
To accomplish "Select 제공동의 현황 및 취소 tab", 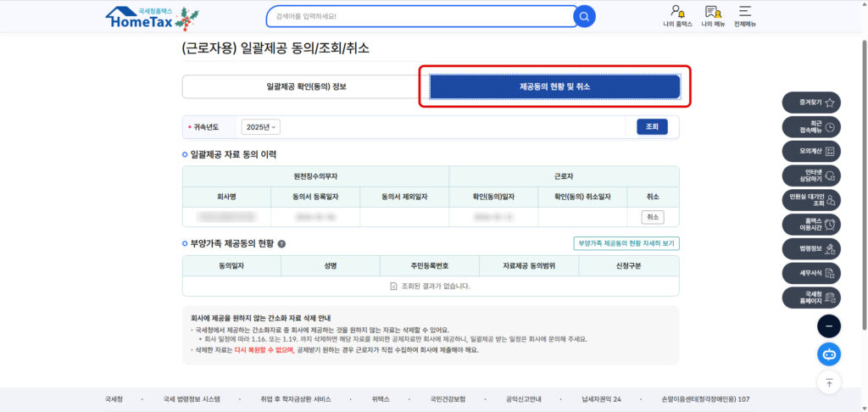I will click(x=554, y=87).
